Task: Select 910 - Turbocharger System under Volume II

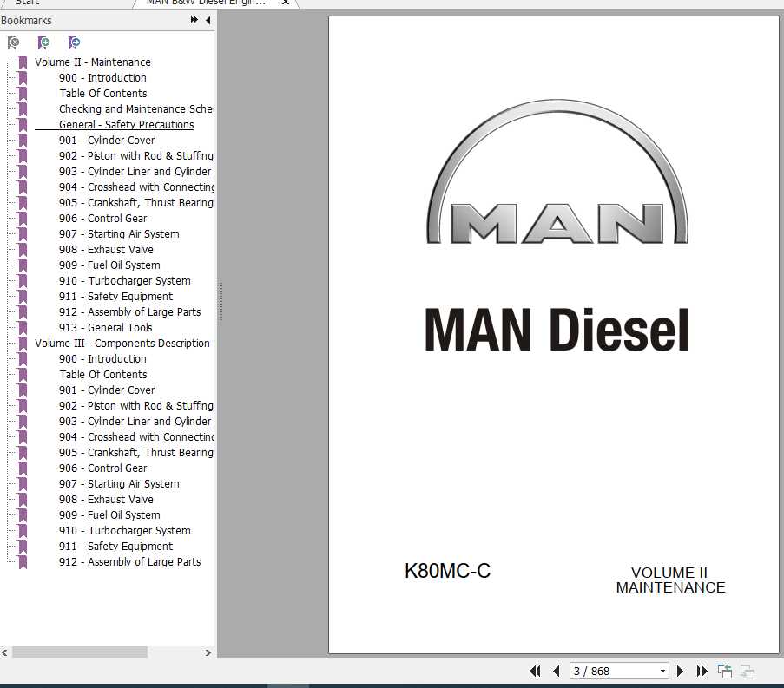Action: pos(125,281)
